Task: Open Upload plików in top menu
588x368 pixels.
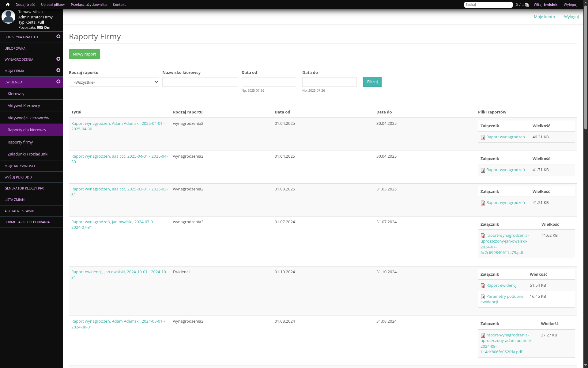Action: [53, 5]
